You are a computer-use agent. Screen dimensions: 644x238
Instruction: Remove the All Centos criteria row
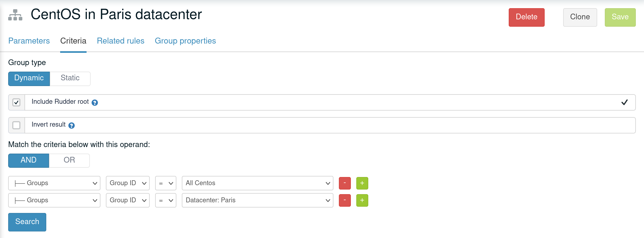click(345, 183)
